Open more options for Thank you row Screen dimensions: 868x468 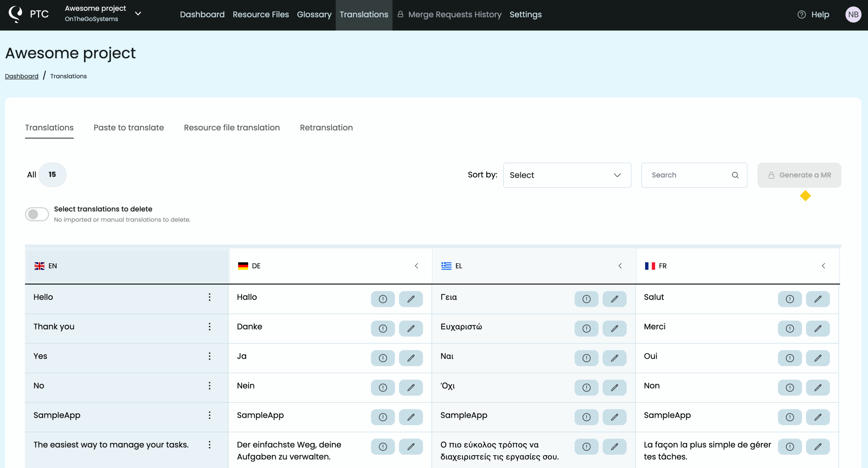(x=210, y=327)
